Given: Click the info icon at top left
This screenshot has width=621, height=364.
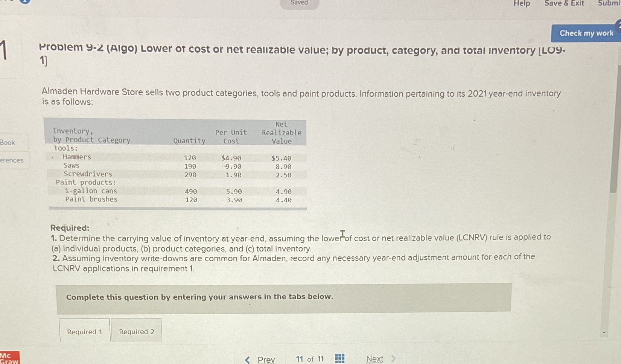Looking at the screenshot, I should (24, 2).
